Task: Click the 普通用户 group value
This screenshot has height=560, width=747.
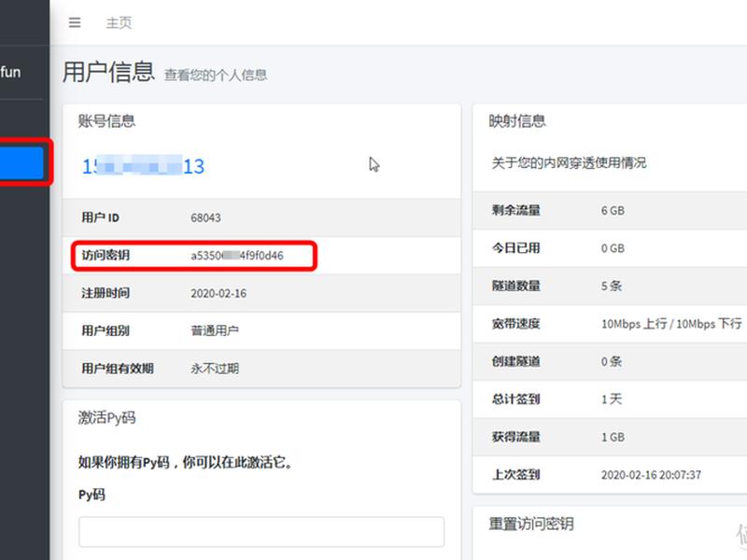Action: point(215,330)
